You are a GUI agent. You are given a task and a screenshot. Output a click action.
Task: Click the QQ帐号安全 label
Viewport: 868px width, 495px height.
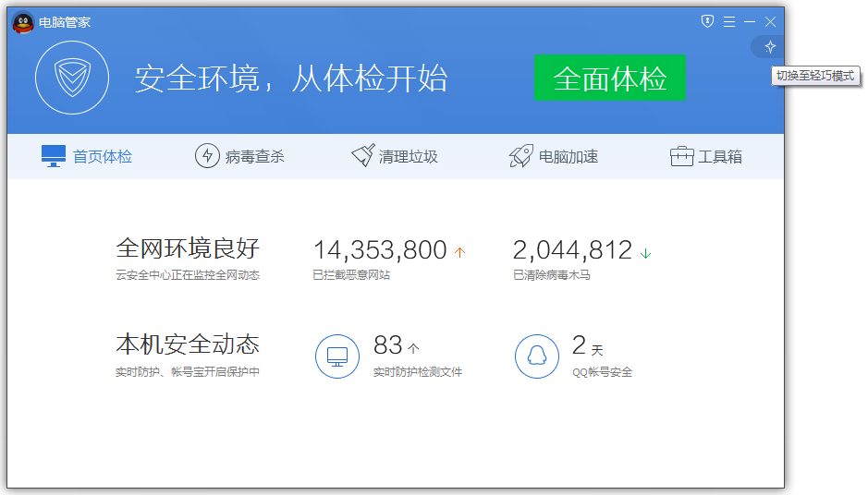[602, 372]
